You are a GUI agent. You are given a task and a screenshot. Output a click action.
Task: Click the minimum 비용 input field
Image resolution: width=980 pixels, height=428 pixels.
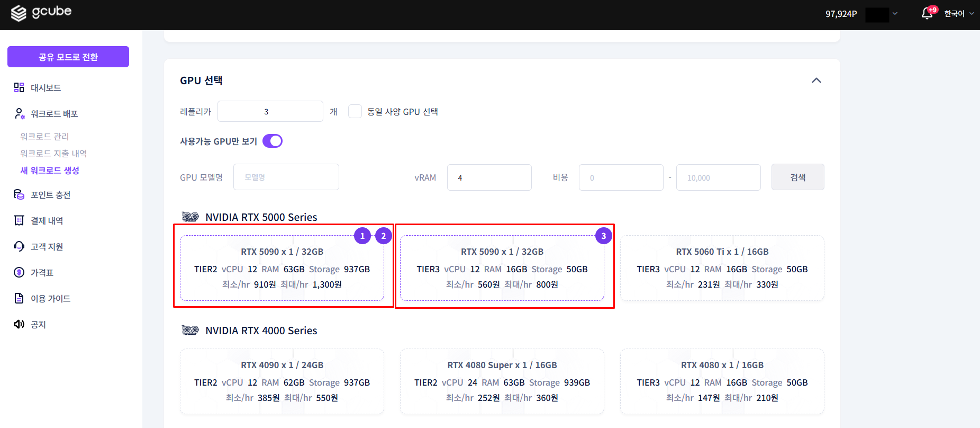(621, 177)
